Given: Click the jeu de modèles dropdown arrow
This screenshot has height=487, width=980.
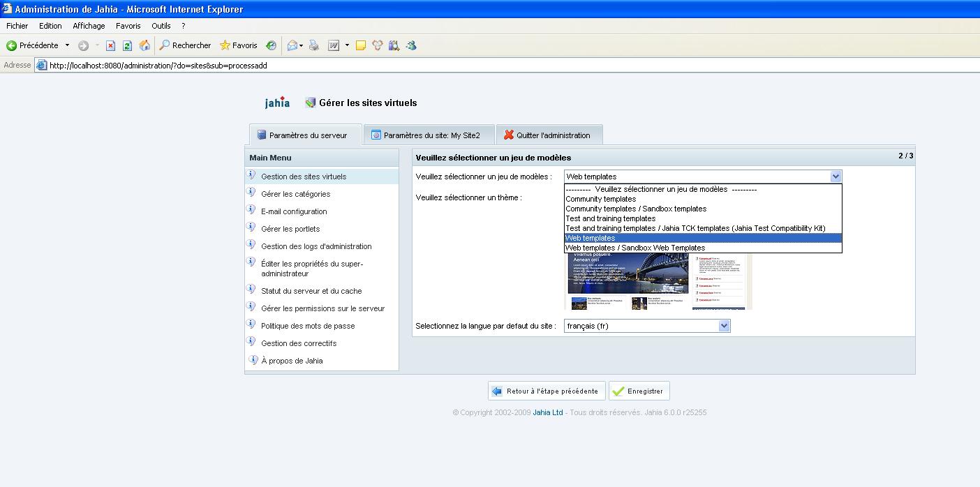Looking at the screenshot, I should (x=836, y=177).
